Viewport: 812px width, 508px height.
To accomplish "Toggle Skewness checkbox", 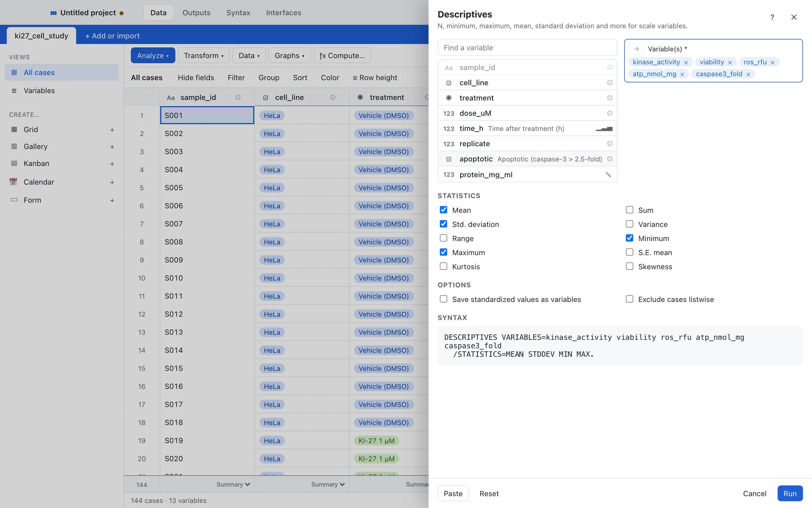I will (630, 266).
